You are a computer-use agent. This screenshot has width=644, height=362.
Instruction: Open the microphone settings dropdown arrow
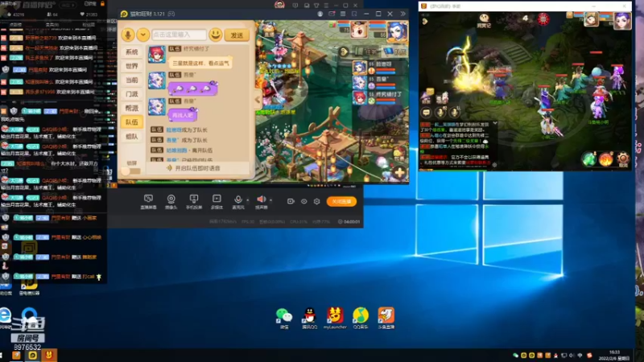[248, 200]
